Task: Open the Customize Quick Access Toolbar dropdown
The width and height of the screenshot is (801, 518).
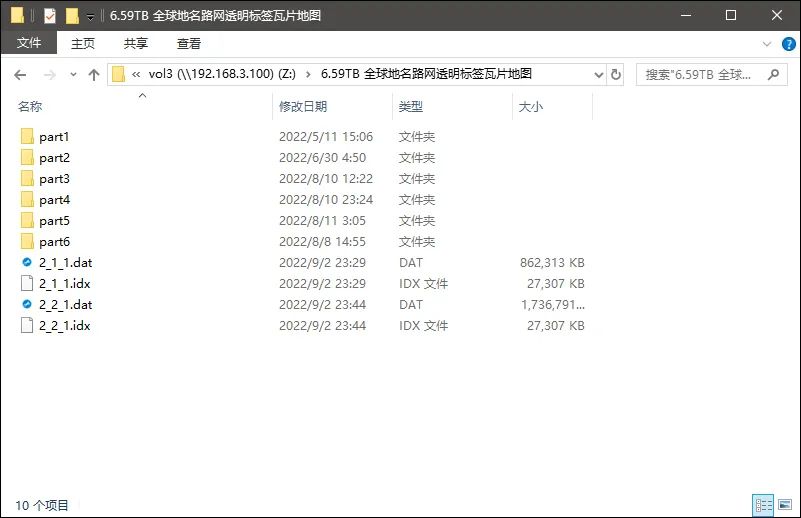Action: pyautogui.click(x=90, y=17)
